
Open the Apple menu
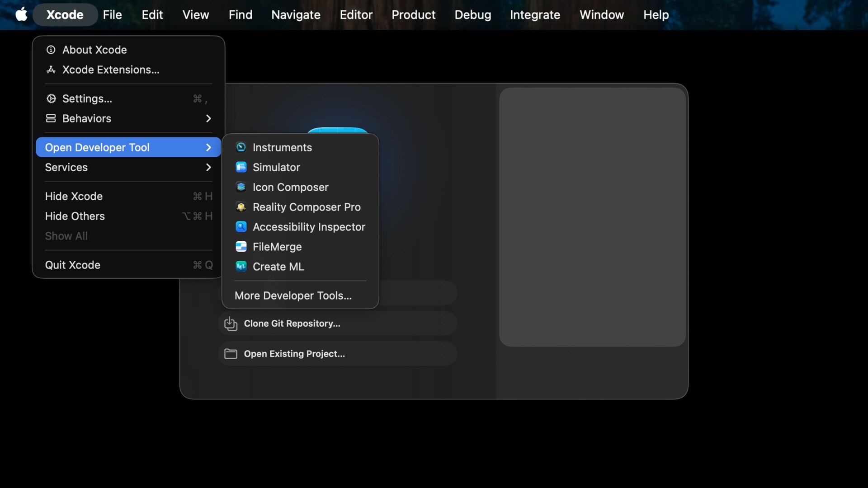point(21,14)
